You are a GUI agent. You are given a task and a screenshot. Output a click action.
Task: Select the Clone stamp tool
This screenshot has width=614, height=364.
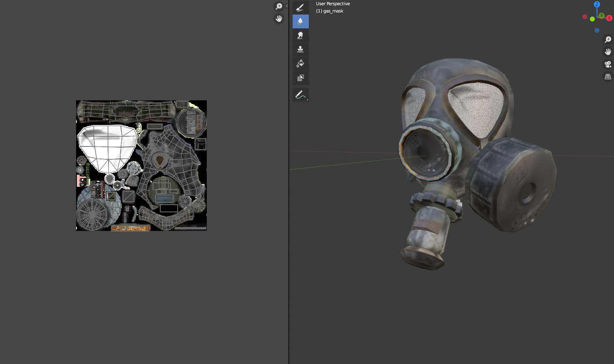pyautogui.click(x=300, y=49)
